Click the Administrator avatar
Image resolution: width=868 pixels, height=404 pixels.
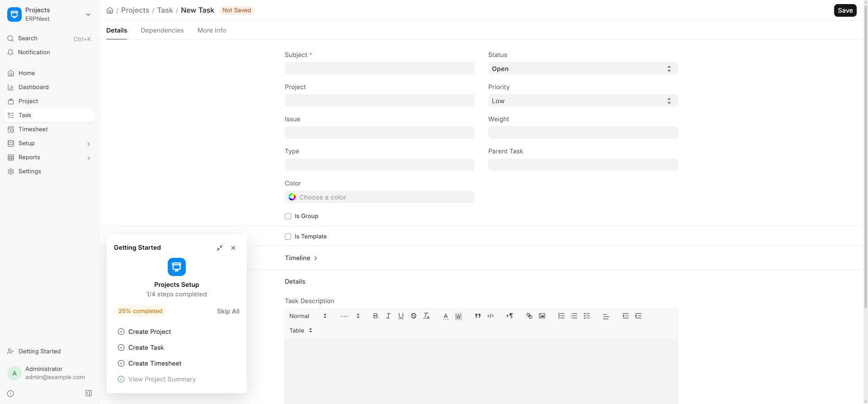pyautogui.click(x=14, y=373)
